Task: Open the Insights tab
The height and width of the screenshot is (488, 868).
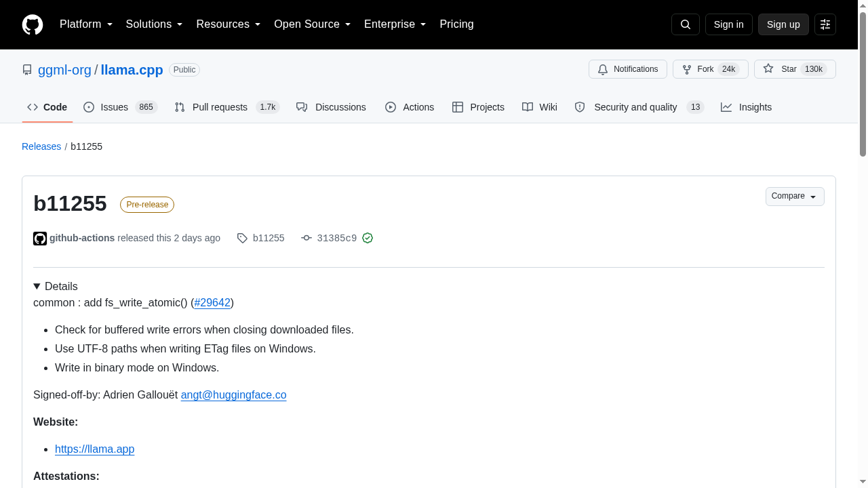Action: coord(746,107)
